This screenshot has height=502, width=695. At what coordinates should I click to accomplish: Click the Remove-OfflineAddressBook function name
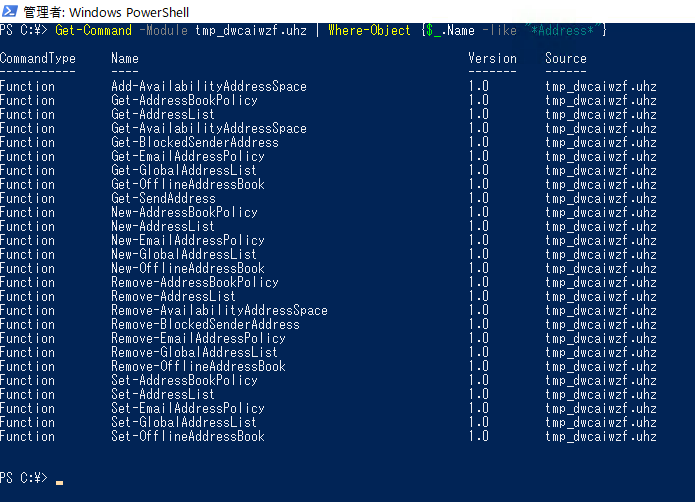(198, 366)
